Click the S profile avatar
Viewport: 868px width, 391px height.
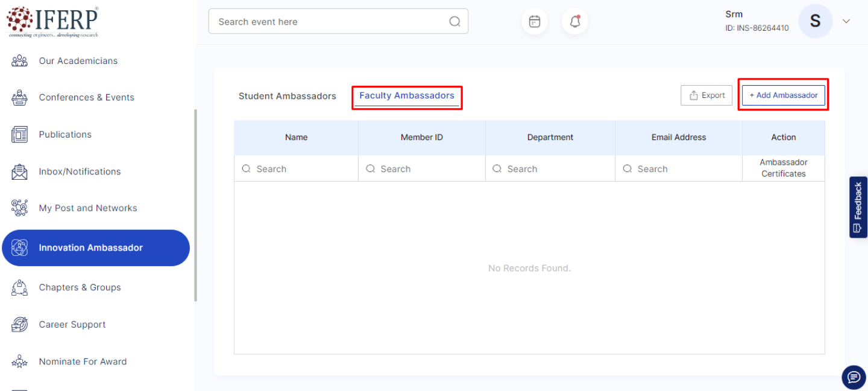815,21
